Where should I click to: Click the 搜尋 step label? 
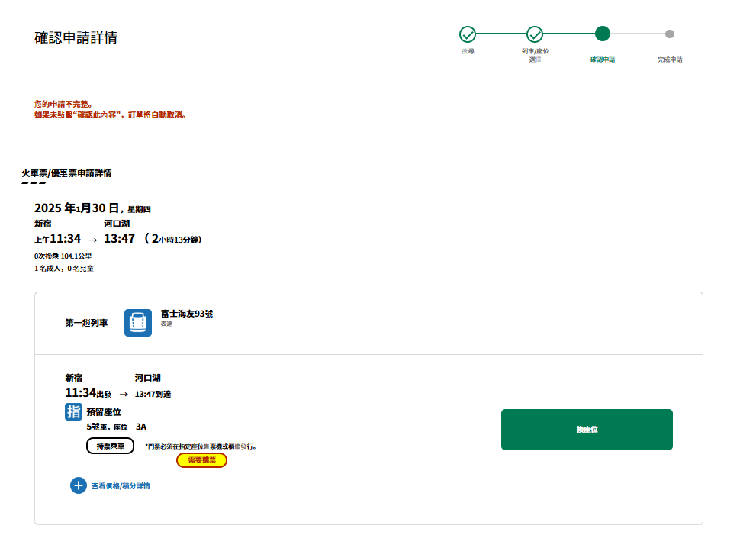[468, 51]
